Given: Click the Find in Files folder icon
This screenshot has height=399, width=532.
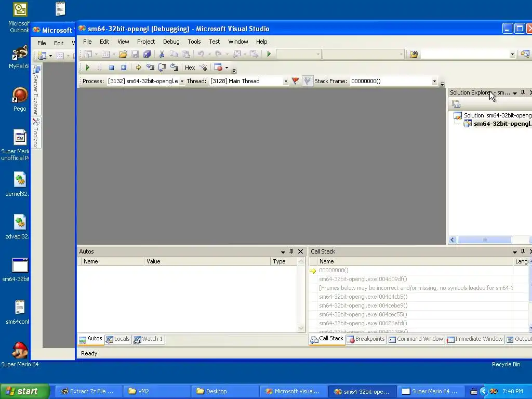Looking at the screenshot, I should click(x=414, y=54).
